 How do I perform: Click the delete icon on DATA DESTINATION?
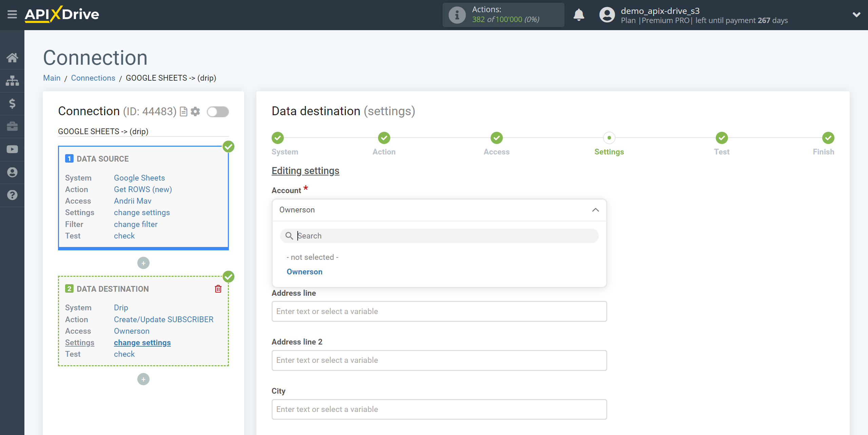coord(218,289)
